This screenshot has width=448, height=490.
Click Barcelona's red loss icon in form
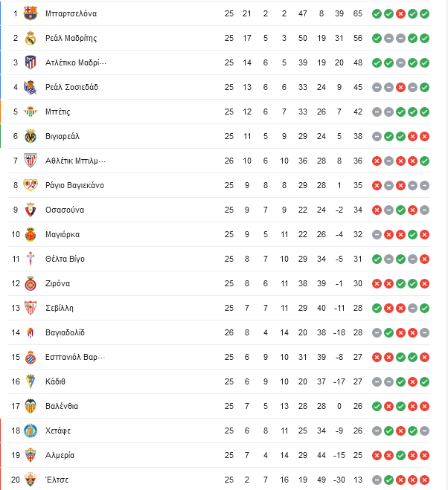tap(400, 13)
